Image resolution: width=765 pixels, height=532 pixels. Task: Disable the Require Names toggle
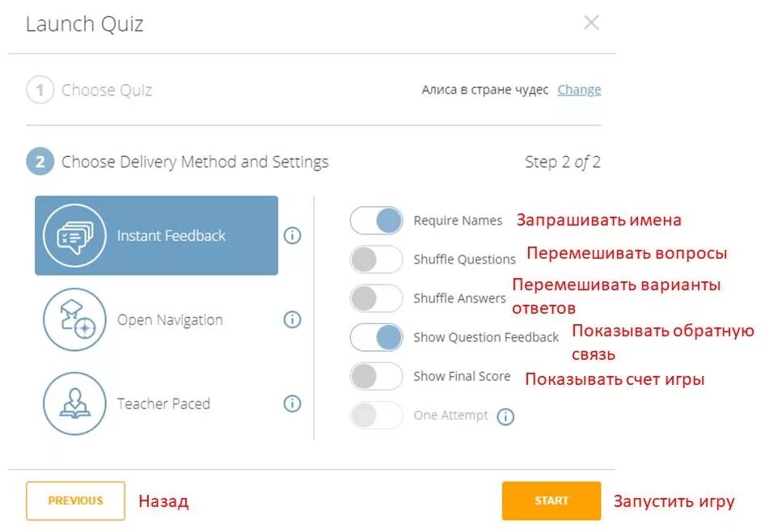click(x=376, y=220)
